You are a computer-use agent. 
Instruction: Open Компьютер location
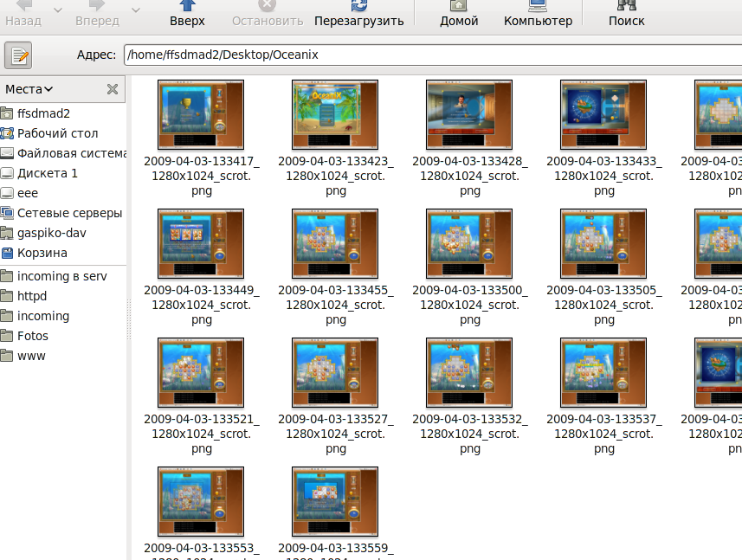tap(538, 14)
